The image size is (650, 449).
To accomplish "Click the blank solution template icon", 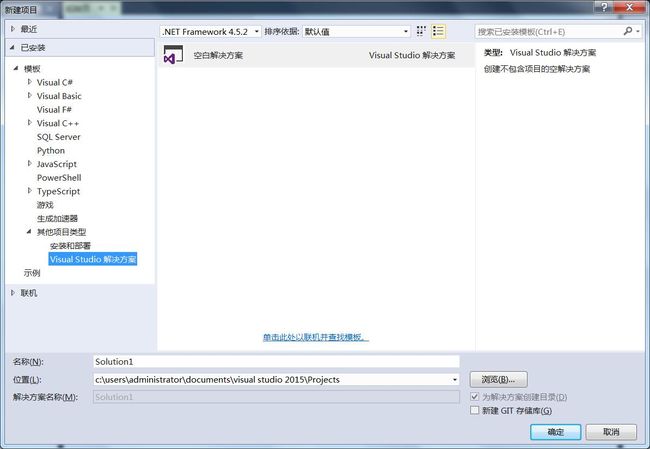I will pyautogui.click(x=173, y=55).
